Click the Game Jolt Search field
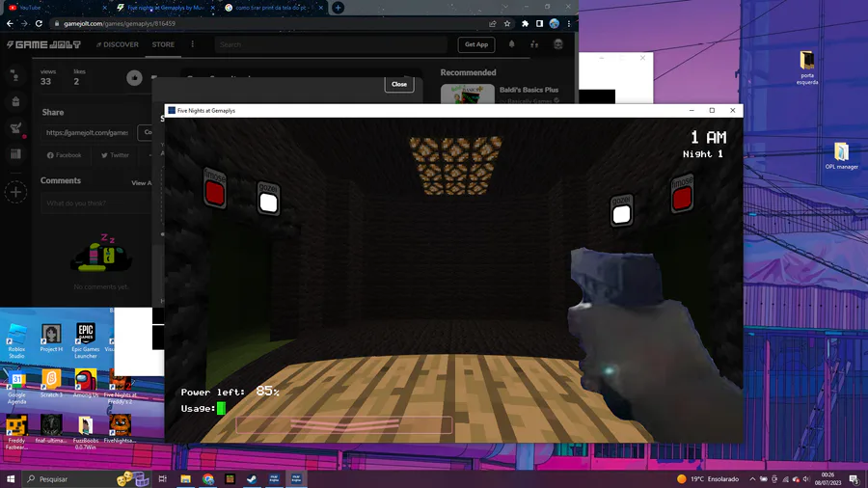 pyautogui.click(x=331, y=44)
